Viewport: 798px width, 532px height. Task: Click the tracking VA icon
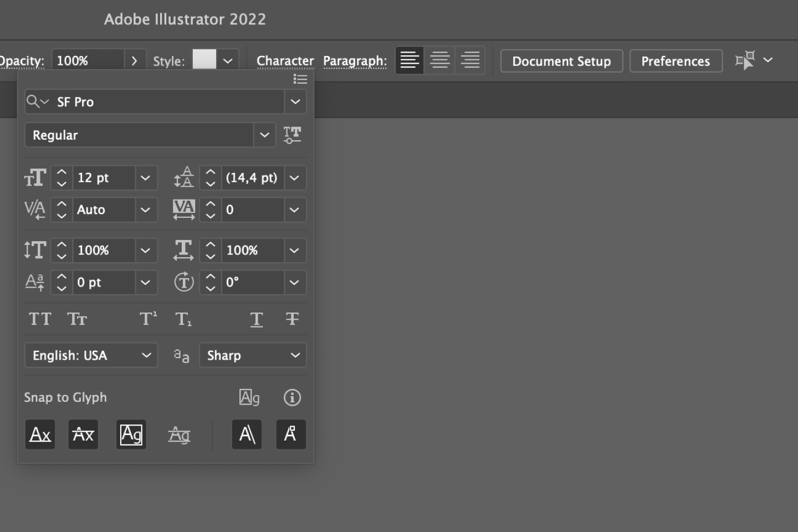(183, 209)
